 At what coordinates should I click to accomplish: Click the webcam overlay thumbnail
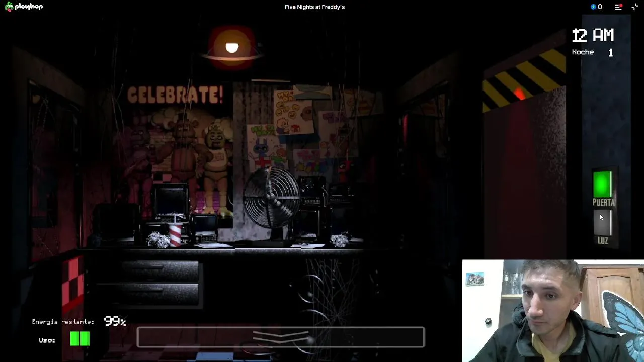pos(553,311)
